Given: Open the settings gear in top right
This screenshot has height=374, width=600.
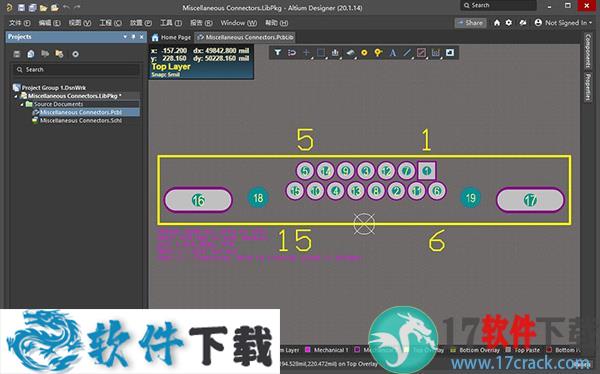Looking at the screenshot, I should (509, 23).
